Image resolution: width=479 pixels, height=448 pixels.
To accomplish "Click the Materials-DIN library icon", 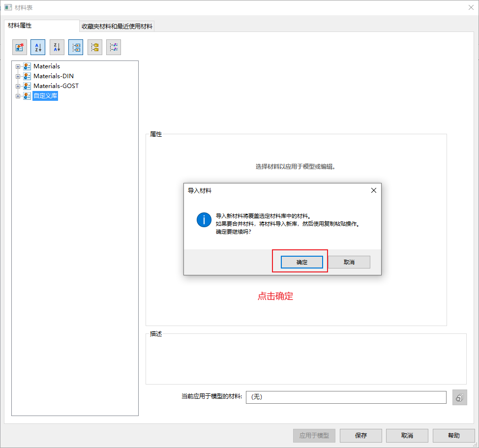I will [x=27, y=76].
